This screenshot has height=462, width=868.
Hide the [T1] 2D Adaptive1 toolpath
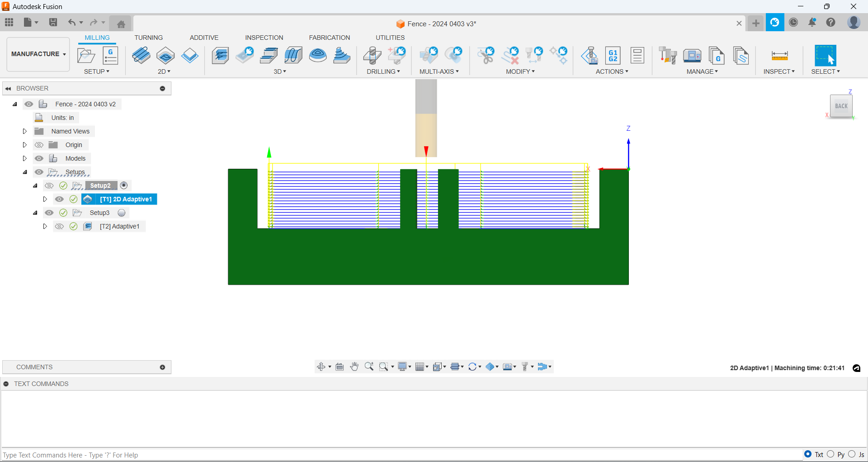tap(59, 199)
